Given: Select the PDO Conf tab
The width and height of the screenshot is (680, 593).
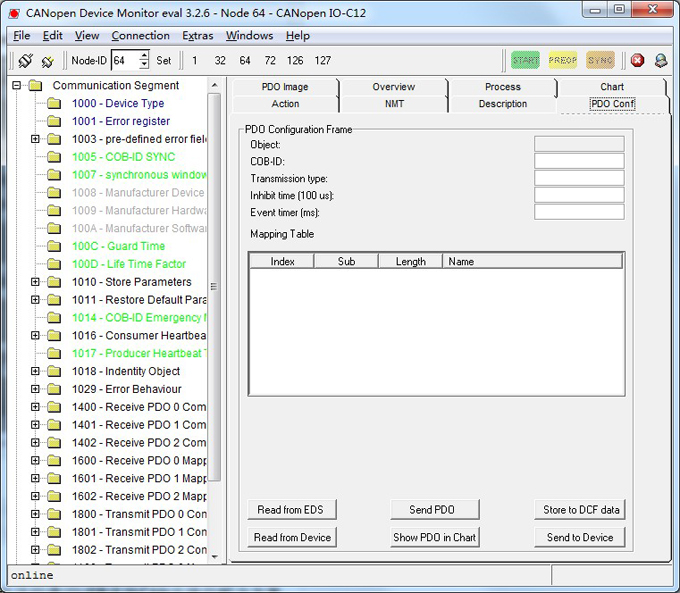Looking at the screenshot, I should coord(612,104).
